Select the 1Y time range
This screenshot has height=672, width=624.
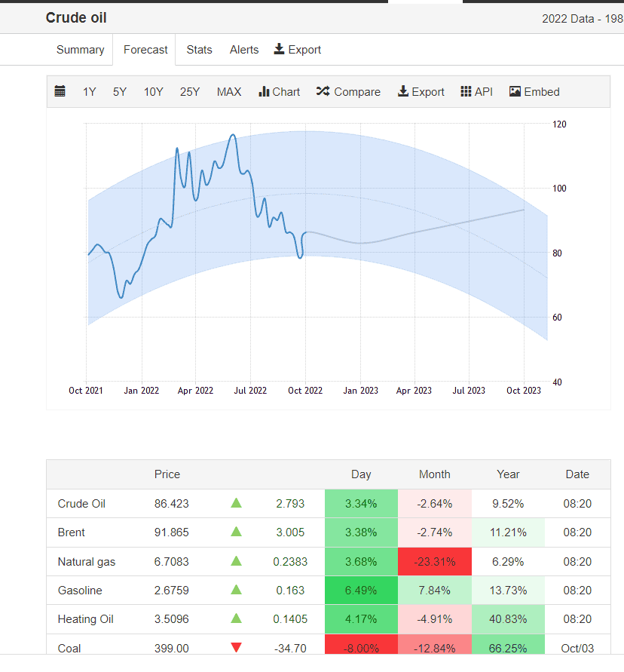[89, 92]
